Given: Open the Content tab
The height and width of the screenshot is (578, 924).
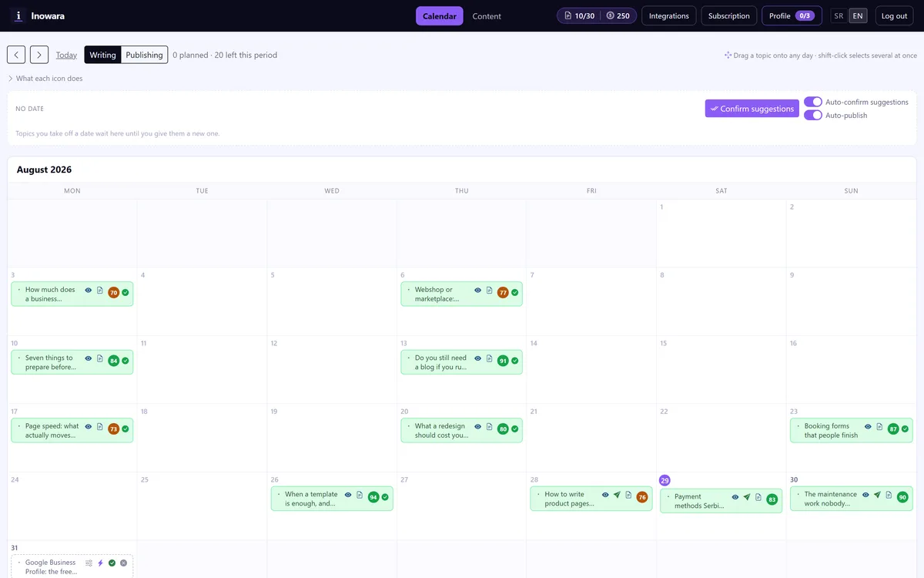Looking at the screenshot, I should (487, 16).
